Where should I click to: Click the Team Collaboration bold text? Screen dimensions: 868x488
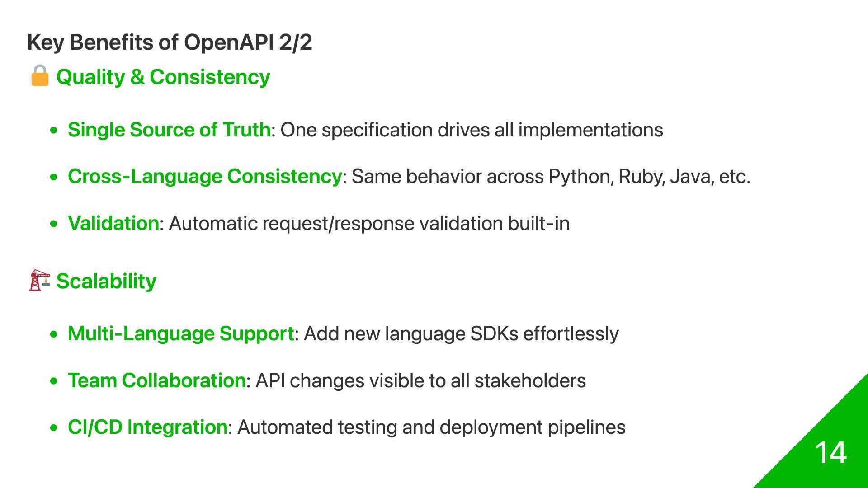tap(157, 380)
